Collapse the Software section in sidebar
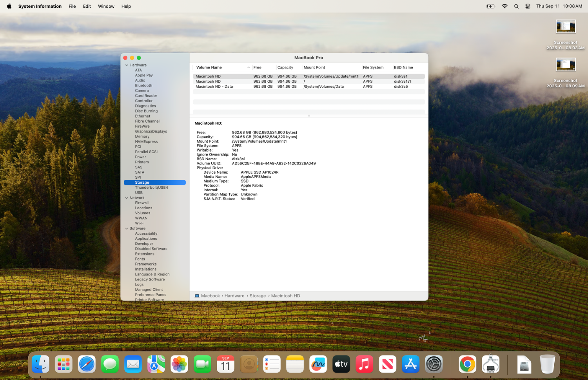Viewport: 588px width, 380px height. point(127,228)
